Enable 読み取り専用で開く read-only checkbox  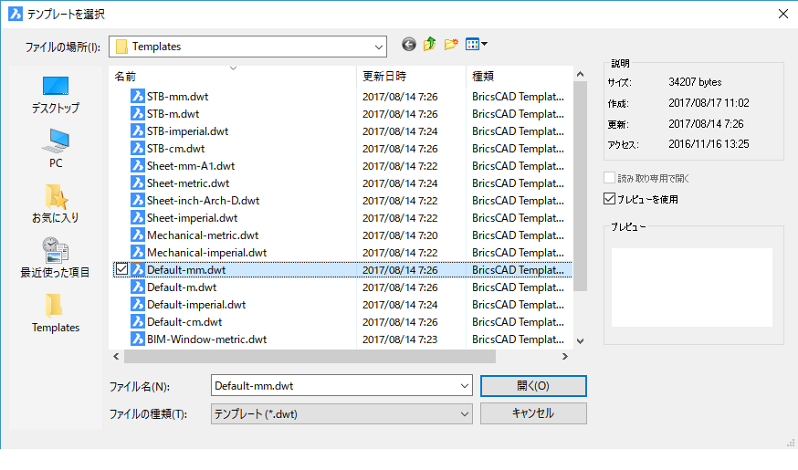(x=609, y=178)
